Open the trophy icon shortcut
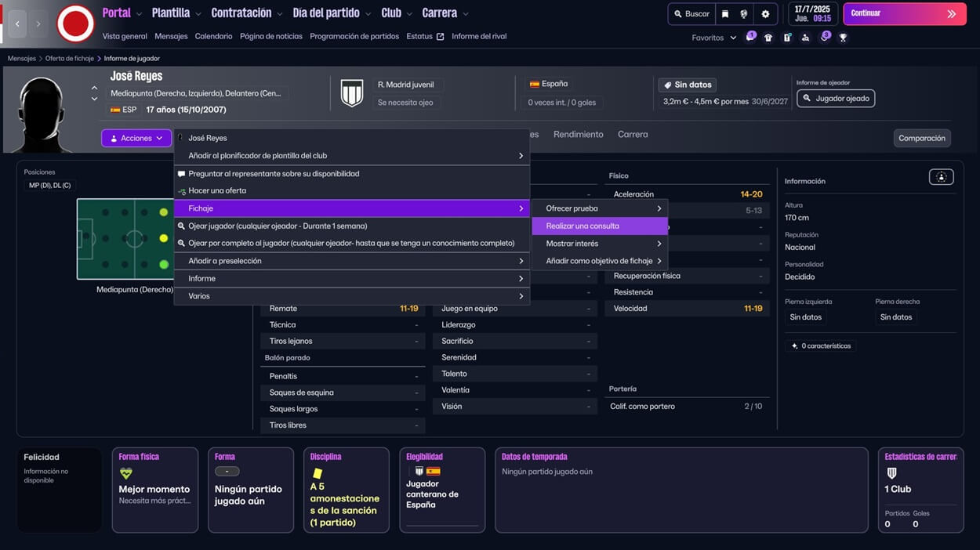Viewport: 980px width, 550px height. click(x=843, y=38)
